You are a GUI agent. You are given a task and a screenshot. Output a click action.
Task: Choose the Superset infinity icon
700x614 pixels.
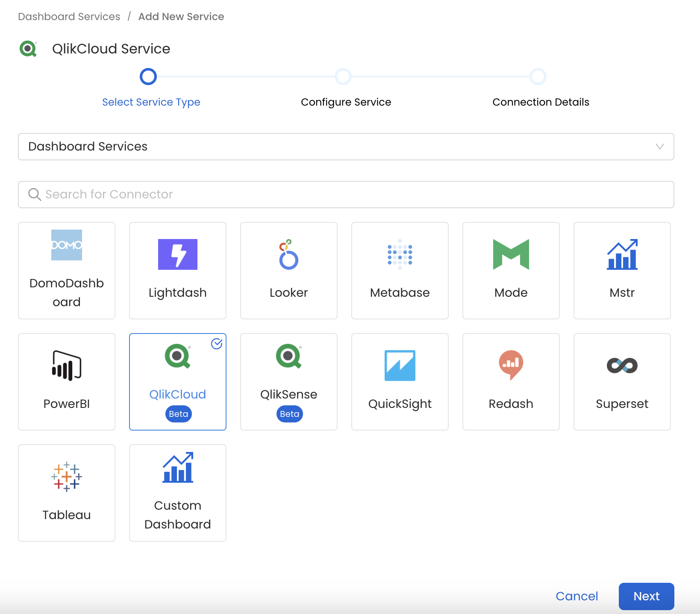(622, 366)
